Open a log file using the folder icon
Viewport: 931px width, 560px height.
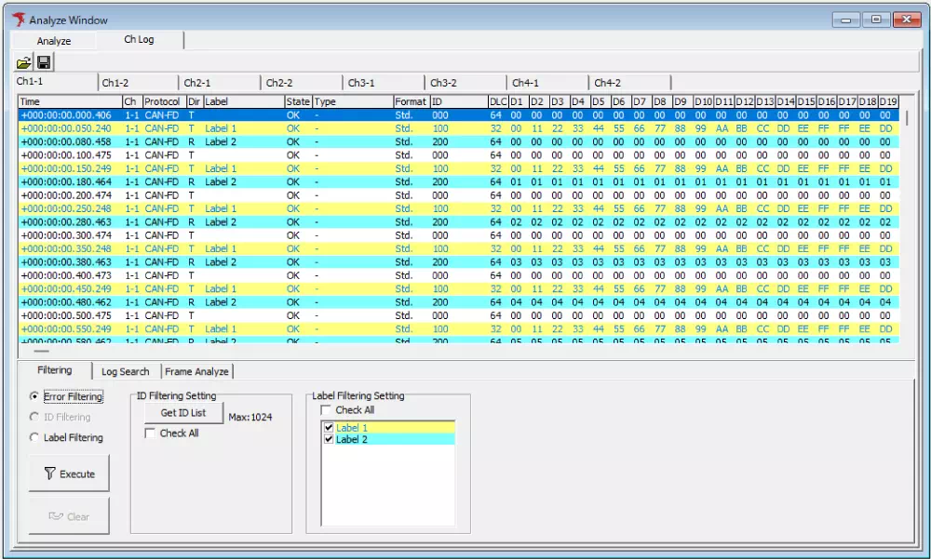click(25, 60)
